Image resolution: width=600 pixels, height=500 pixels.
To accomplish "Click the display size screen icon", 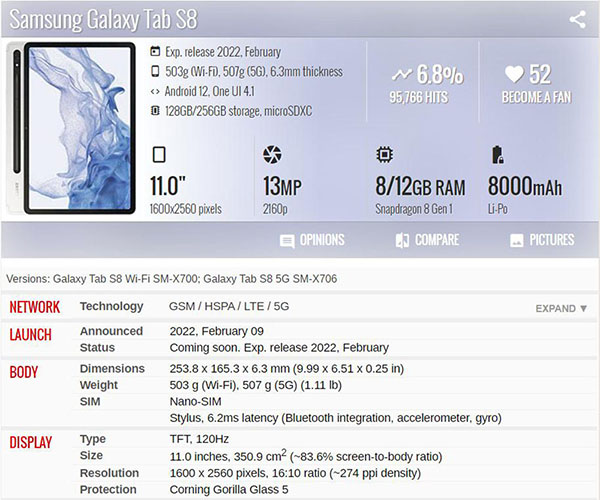I will [x=158, y=155].
